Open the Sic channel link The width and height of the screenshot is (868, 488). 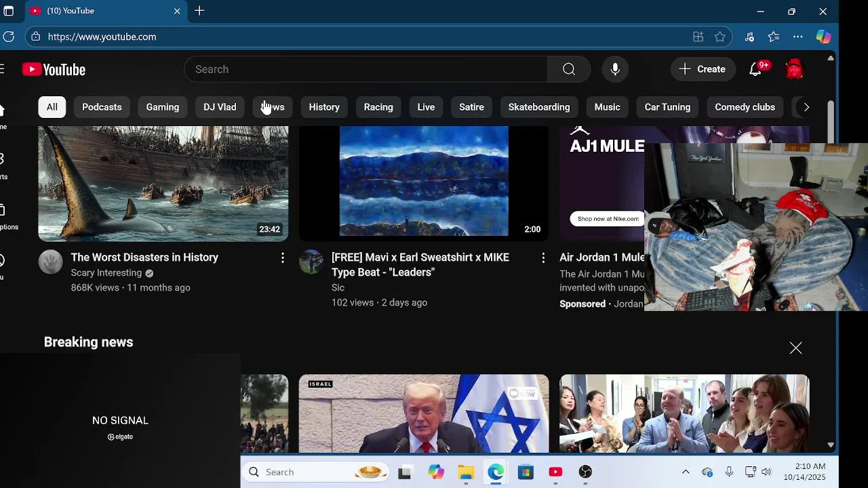coord(338,288)
